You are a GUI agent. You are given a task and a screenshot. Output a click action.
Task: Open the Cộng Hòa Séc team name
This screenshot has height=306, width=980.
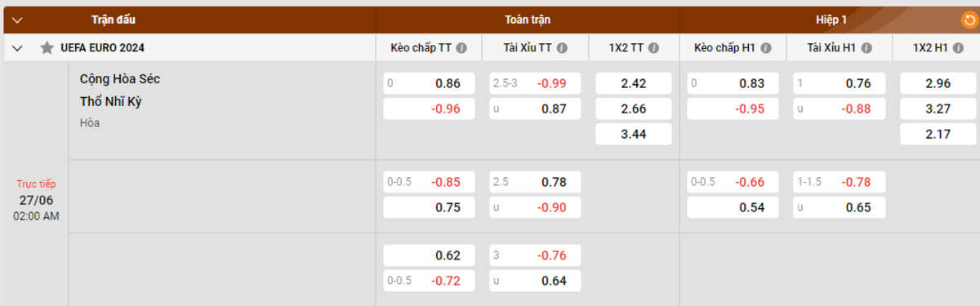coord(120,79)
